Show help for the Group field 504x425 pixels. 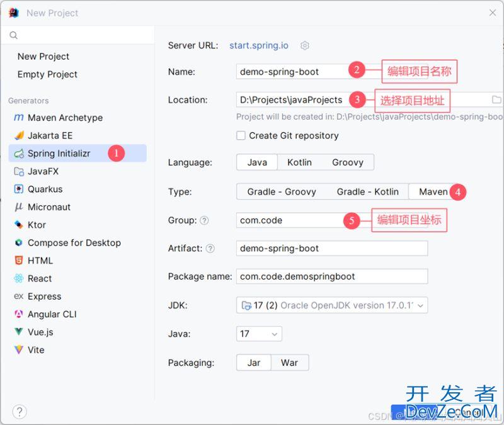[204, 220]
